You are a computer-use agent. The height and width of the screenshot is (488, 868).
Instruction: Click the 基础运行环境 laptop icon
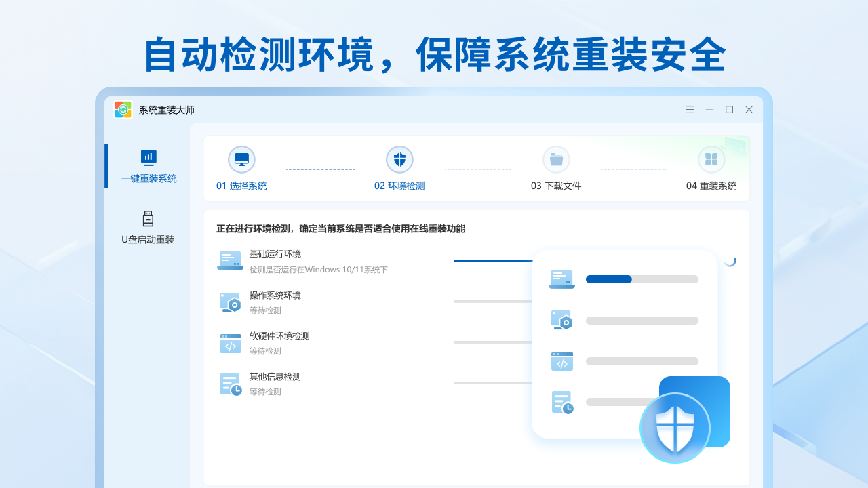(x=230, y=260)
